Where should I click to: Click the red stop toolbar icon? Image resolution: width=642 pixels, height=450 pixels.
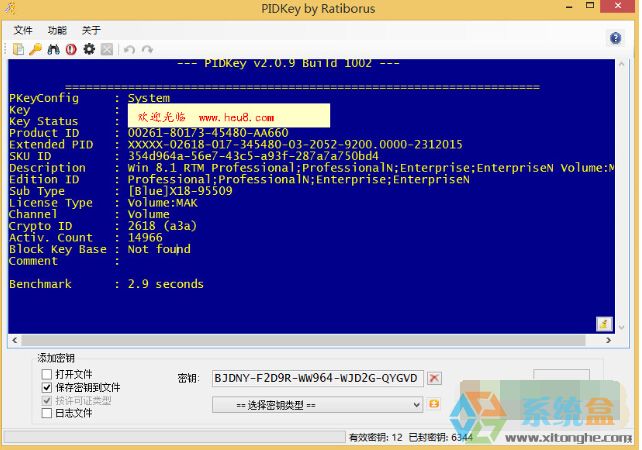coord(71,50)
